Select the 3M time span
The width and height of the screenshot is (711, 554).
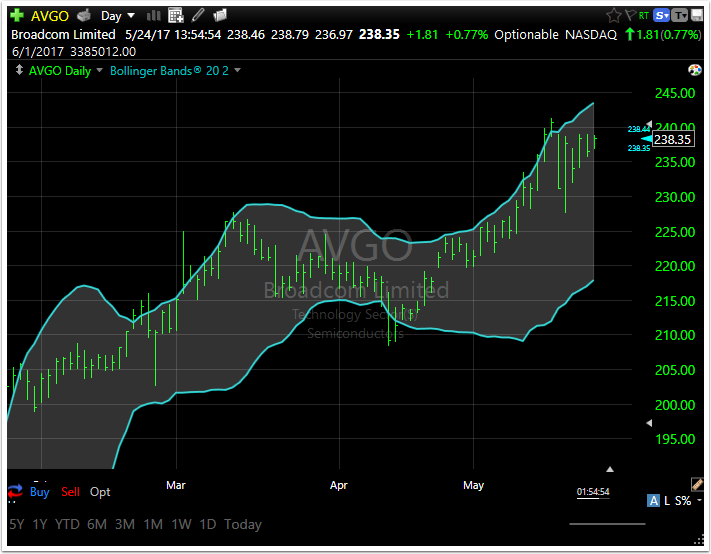(125, 525)
